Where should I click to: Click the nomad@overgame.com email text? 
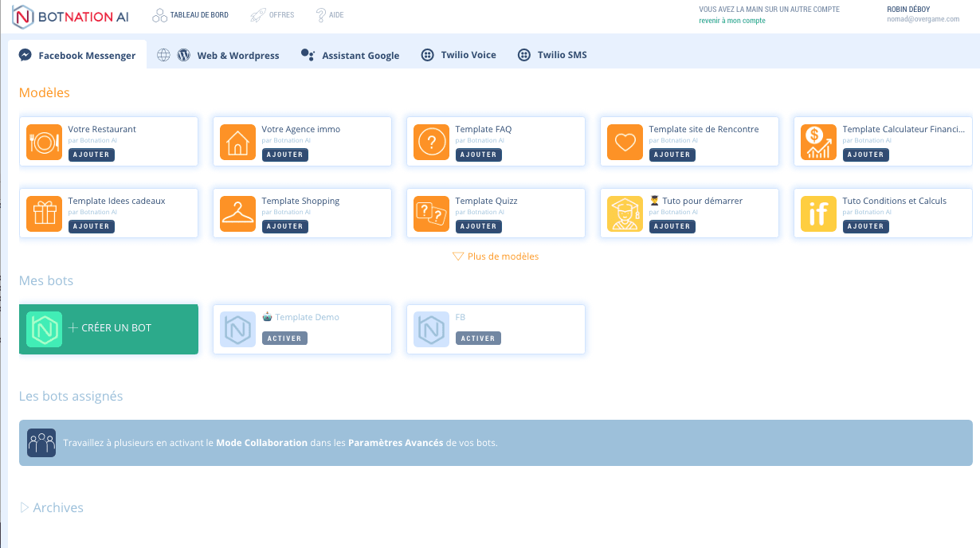point(923,19)
